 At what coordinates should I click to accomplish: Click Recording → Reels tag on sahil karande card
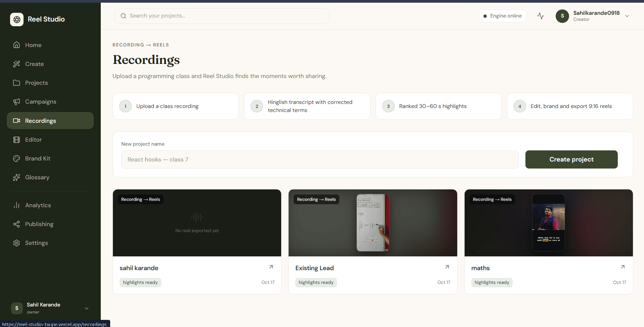[x=140, y=199]
